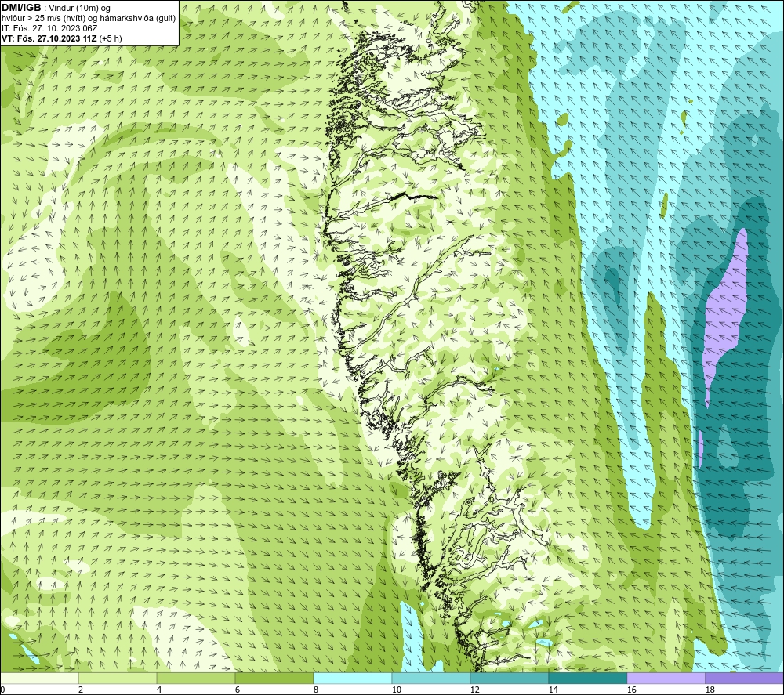Image resolution: width=784 pixels, height=695 pixels.
Task: Click the 'IT: Fös. 27. 10. 2023 06Z' line
Action: click(x=49, y=28)
